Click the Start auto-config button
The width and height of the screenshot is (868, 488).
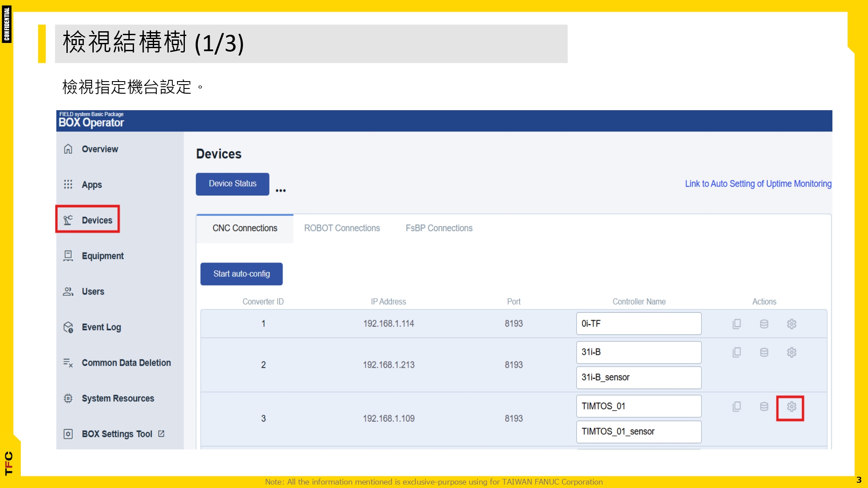[x=241, y=274]
